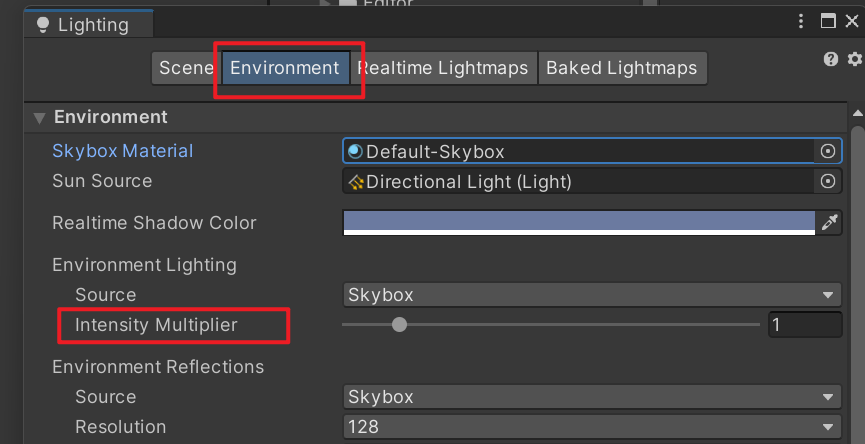The image size is (865, 444).
Task: Click the Realtime Shadow Color swatch
Action: pyautogui.click(x=579, y=223)
